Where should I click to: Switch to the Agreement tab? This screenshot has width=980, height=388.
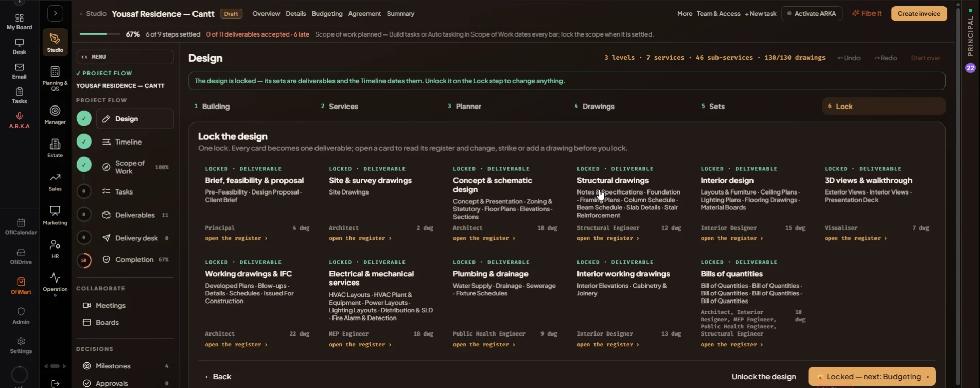pyautogui.click(x=364, y=14)
